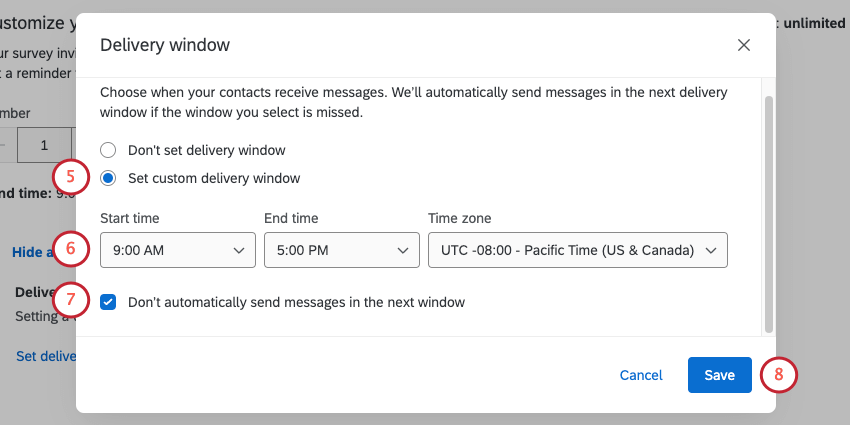Click the red step 5 marker
850x425 pixels.
pos(70,176)
